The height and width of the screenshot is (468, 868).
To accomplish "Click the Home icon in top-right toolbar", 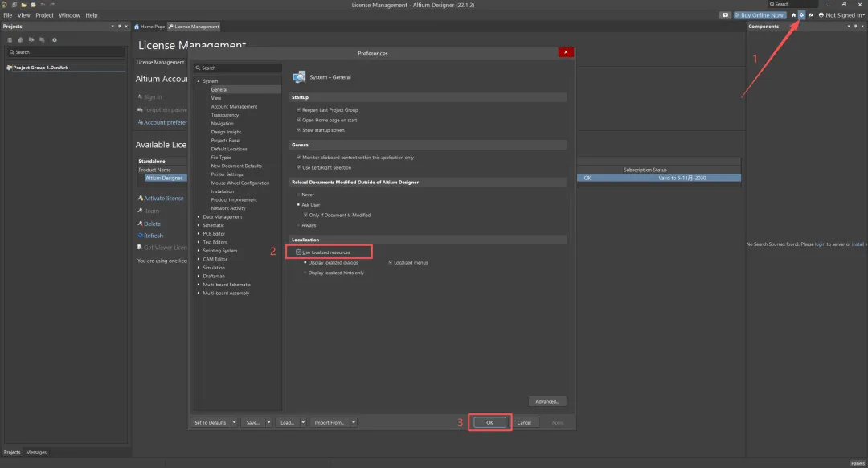I will (793, 15).
